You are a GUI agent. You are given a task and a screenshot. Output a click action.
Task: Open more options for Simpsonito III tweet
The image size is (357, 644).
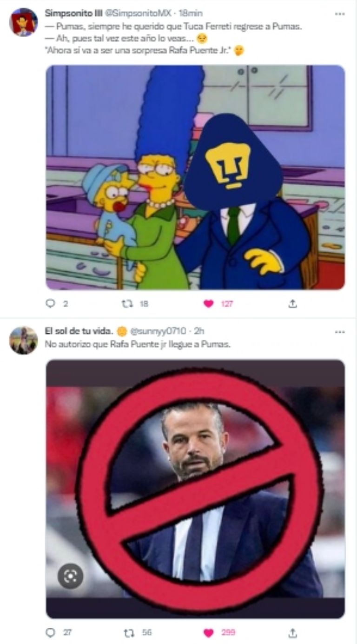340,14
